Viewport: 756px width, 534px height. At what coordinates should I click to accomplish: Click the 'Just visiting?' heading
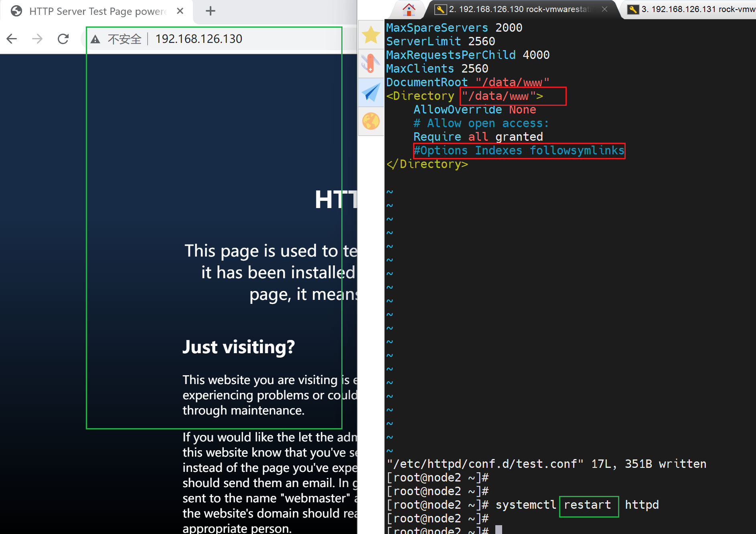(239, 347)
